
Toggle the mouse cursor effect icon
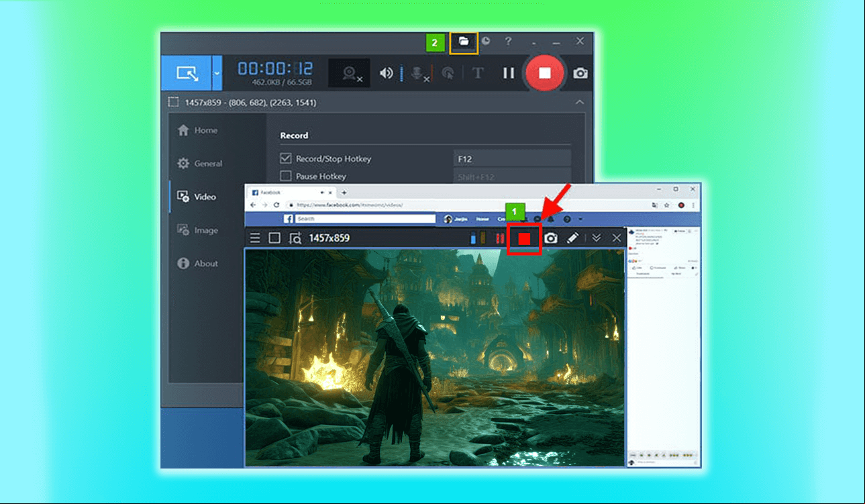pyautogui.click(x=449, y=73)
